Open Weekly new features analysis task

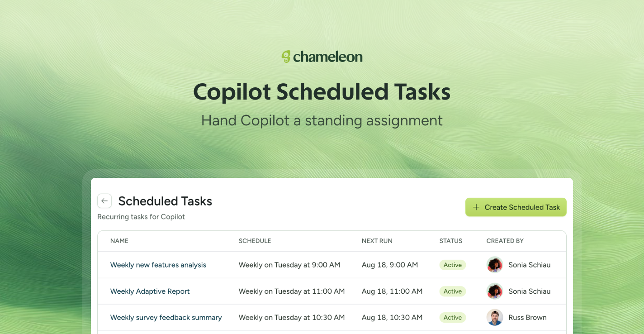click(x=158, y=265)
